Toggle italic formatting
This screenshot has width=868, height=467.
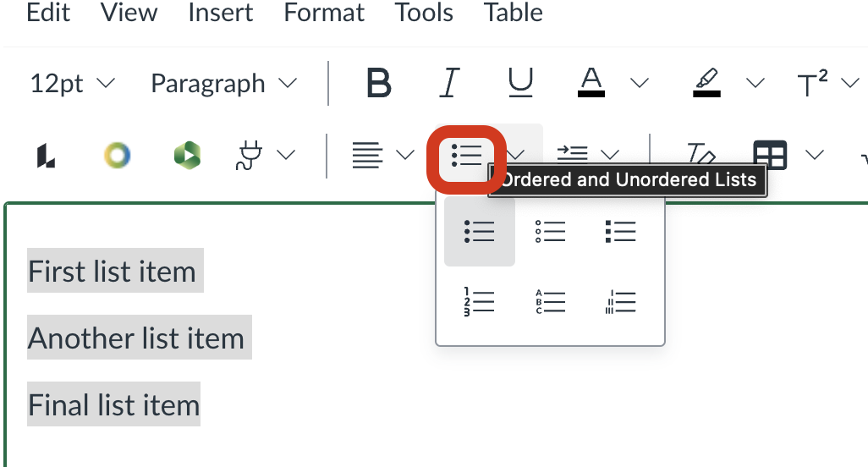[449, 83]
